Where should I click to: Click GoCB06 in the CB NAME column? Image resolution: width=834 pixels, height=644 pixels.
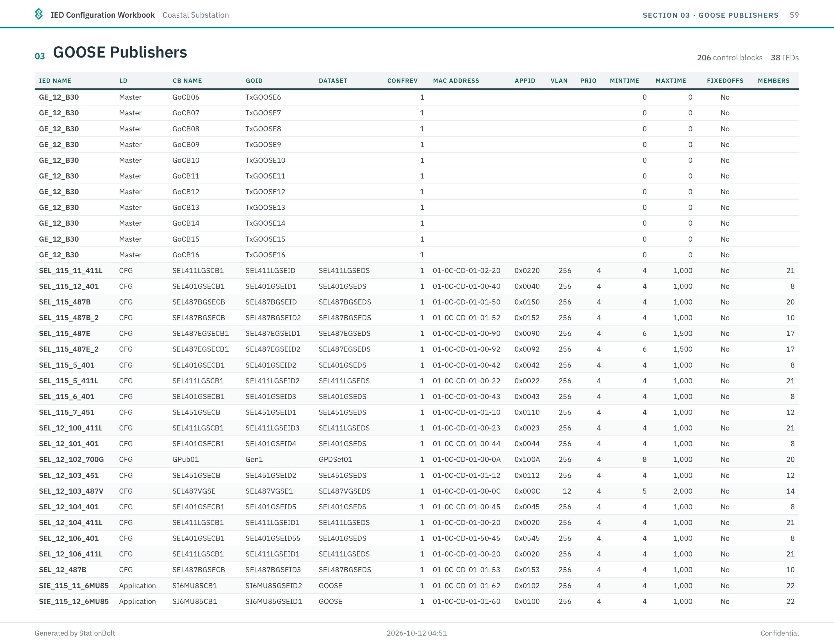[x=186, y=97]
